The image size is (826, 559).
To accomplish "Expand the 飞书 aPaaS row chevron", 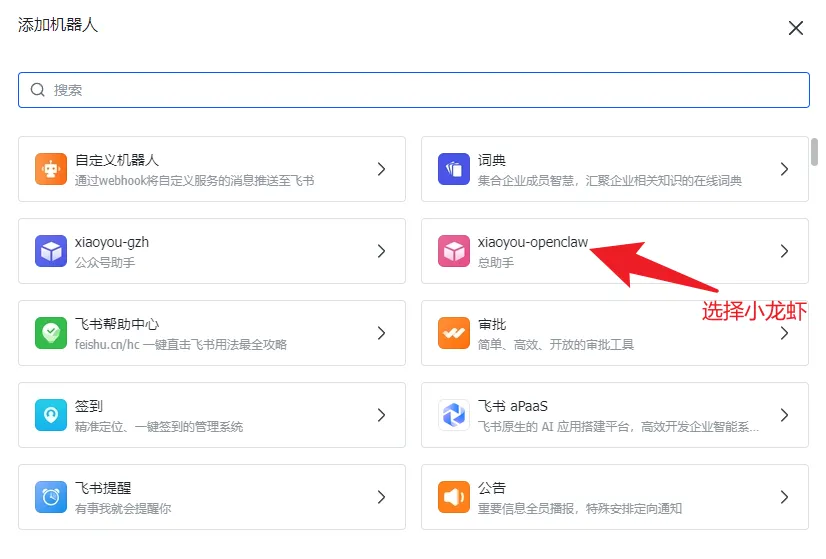I will click(x=784, y=415).
